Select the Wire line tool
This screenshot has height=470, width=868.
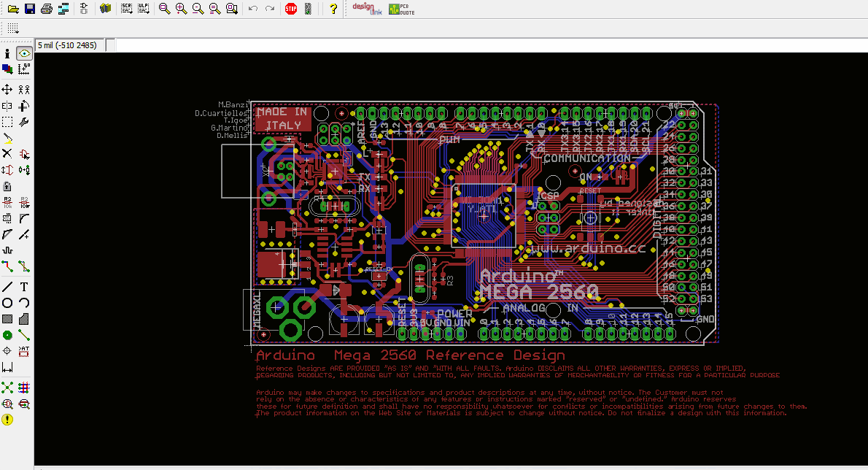tap(7, 287)
